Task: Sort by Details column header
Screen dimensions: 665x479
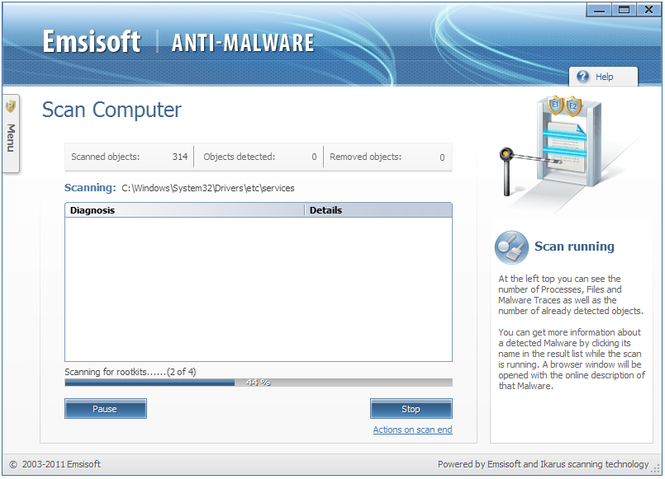Action: pos(378,210)
